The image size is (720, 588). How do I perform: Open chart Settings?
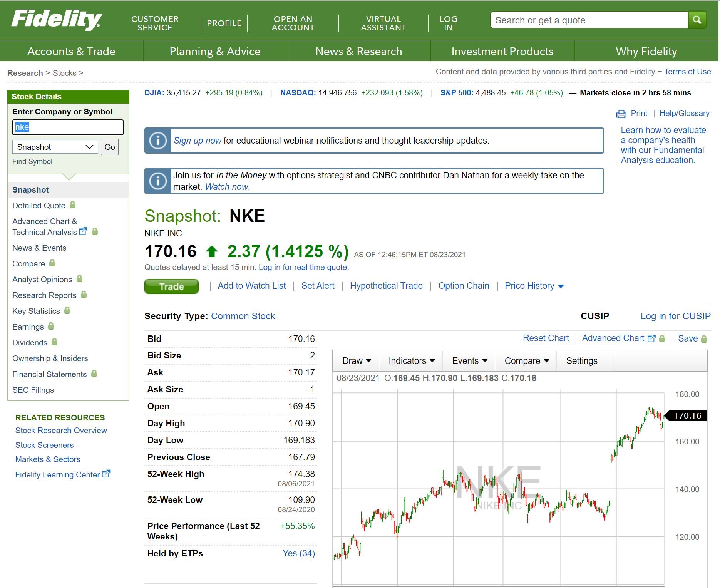(x=582, y=361)
